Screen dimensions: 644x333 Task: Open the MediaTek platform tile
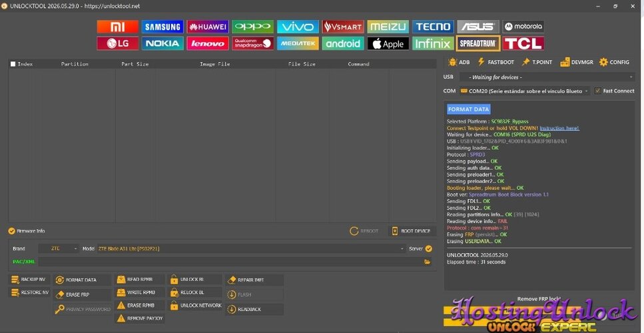click(298, 43)
